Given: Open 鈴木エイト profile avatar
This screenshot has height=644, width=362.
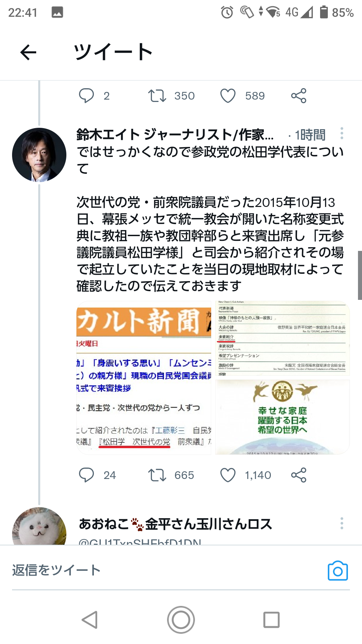Looking at the screenshot, I should click(x=39, y=155).
